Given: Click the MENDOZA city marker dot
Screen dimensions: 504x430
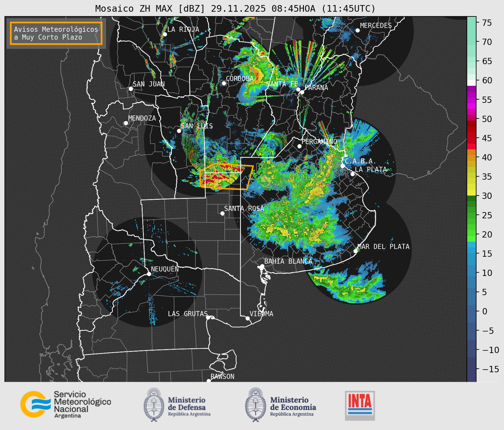Looking at the screenshot, I should [x=126, y=123].
